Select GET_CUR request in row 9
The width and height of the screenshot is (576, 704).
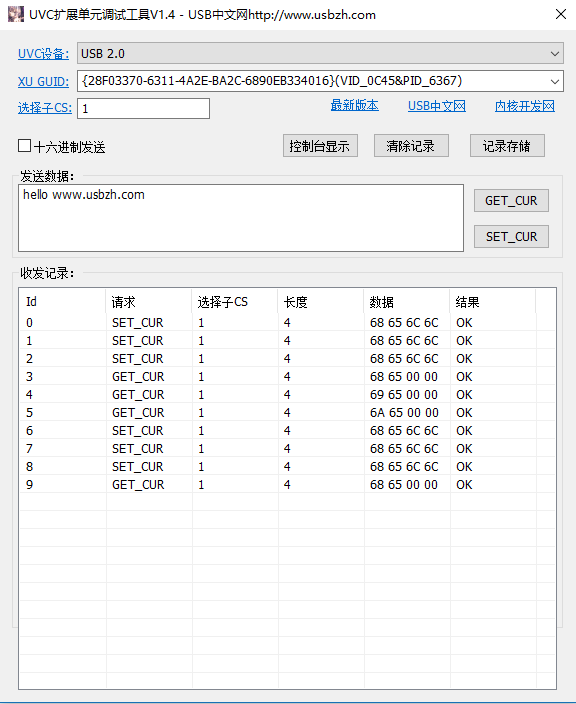tap(138, 484)
